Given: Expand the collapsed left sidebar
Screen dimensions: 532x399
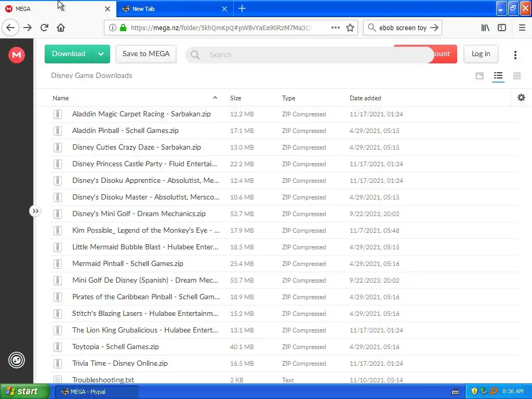Looking at the screenshot, I should (35, 211).
